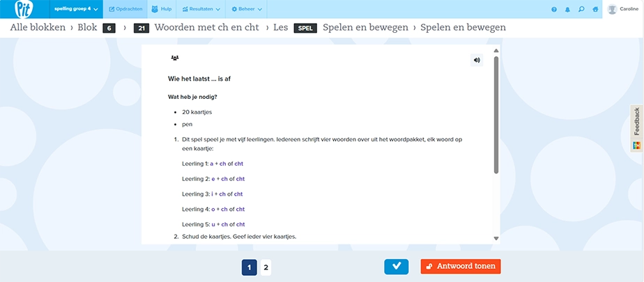
Task: Open the Opdrachten tab
Action: tap(125, 9)
